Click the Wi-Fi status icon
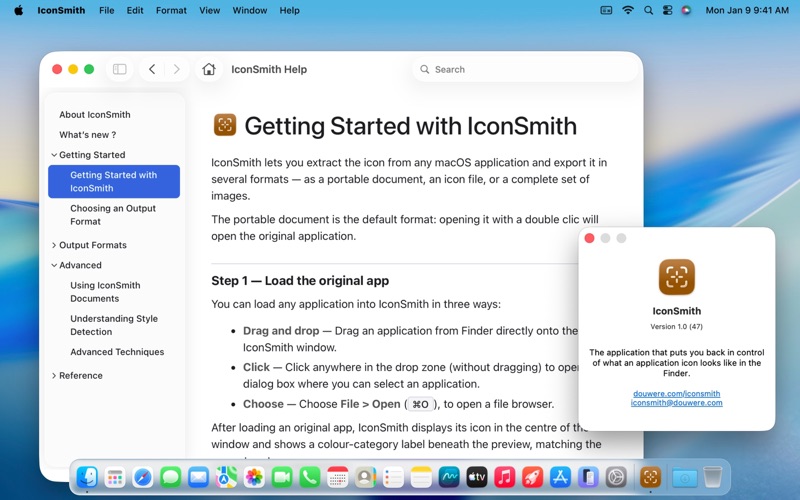 tap(628, 10)
